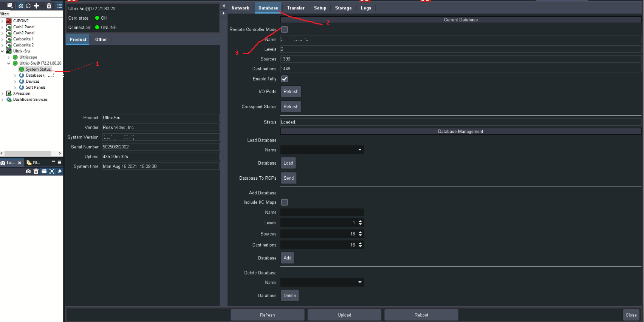Click the Carb1 Panel device icon
This screenshot has height=322, width=644.
point(9,27)
